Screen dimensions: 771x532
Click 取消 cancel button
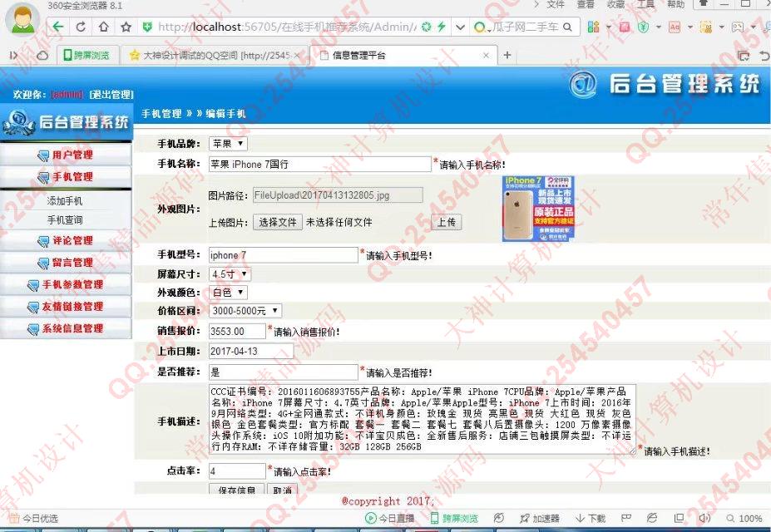283,489
